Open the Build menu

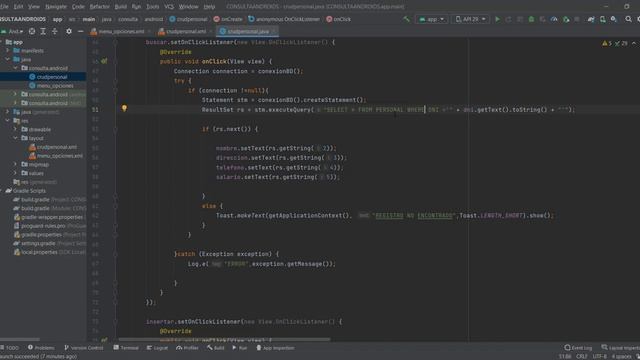tap(120, 7)
